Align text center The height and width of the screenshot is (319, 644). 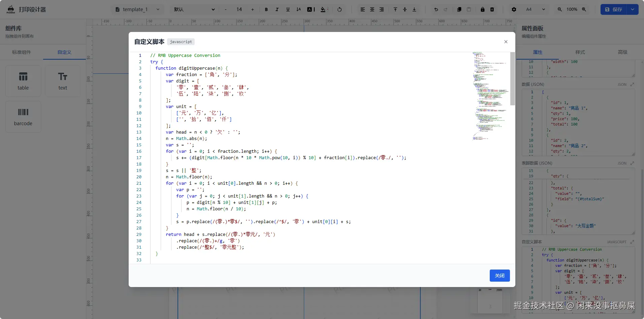372,9
